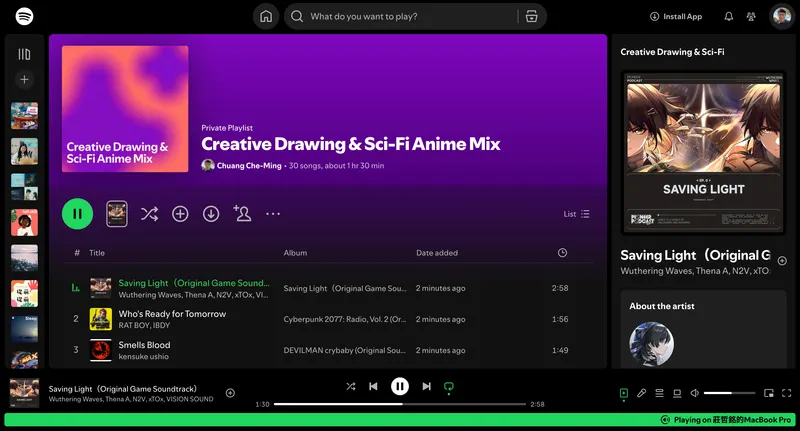Click the elapsed time 1:30 label

coord(262,404)
